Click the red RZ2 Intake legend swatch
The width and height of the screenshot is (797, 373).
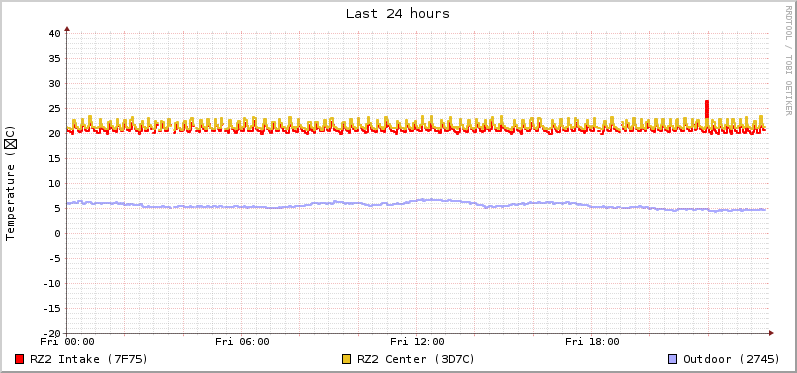pyautogui.click(x=20, y=359)
